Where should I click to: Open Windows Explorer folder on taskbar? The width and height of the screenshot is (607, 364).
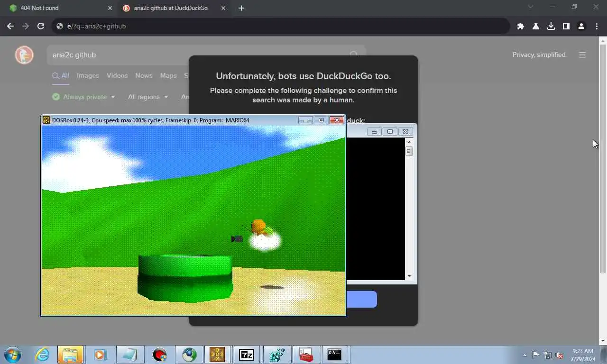coord(70,355)
